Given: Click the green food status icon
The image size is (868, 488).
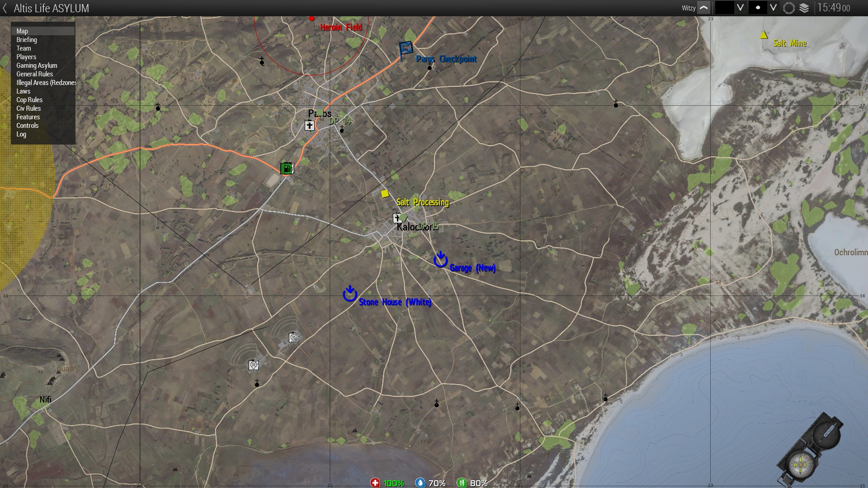Looking at the screenshot, I should tap(461, 483).
